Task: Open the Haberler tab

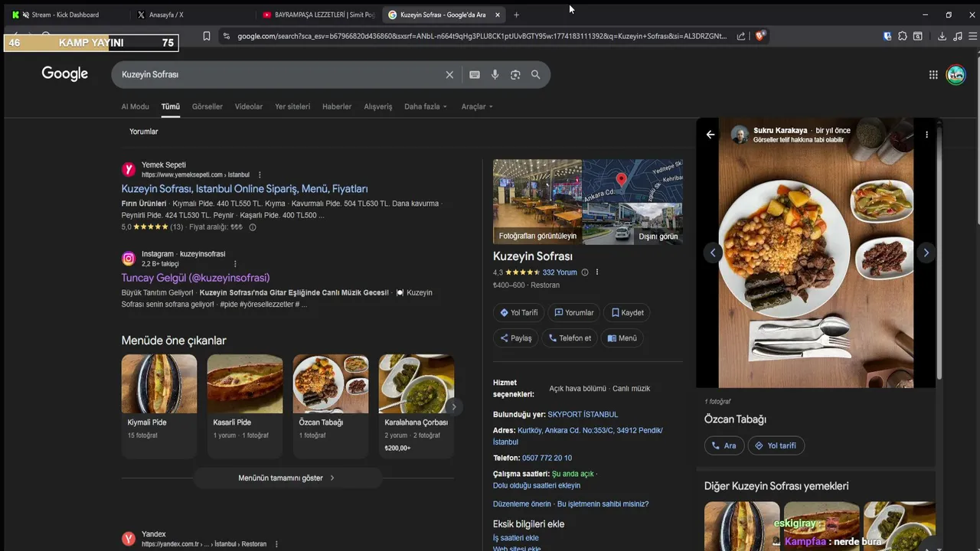Action: (x=337, y=106)
